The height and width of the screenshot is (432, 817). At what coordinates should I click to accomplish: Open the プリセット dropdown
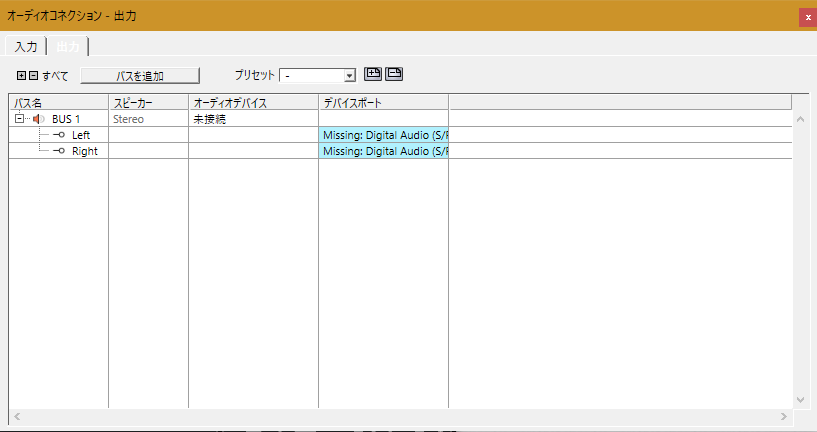350,76
